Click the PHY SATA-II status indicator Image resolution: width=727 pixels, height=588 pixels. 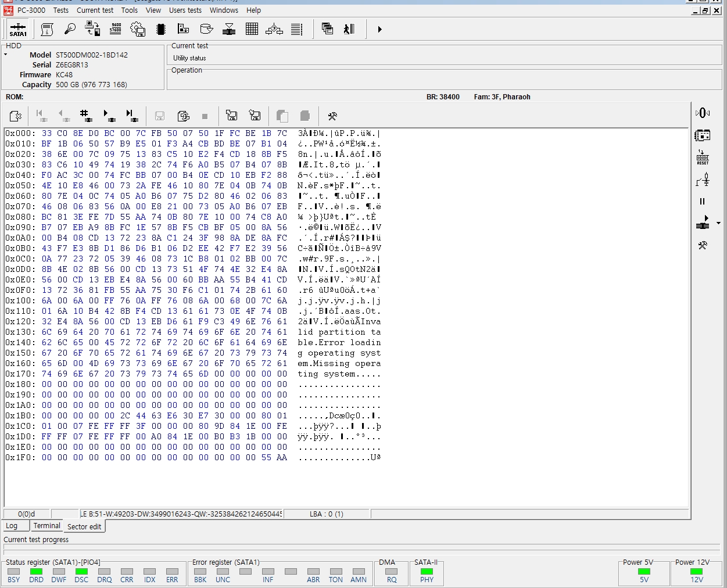pos(427,572)
